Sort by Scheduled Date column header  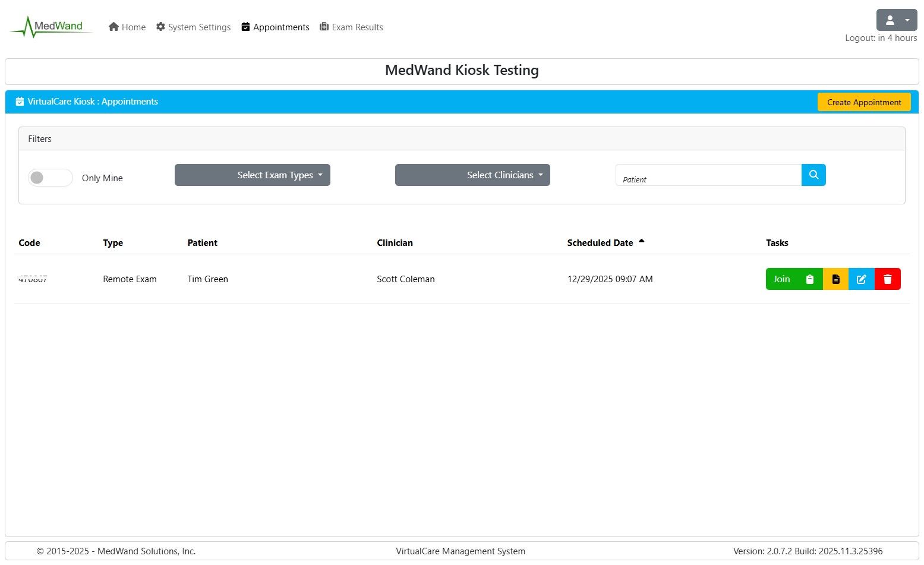(600, 243)
